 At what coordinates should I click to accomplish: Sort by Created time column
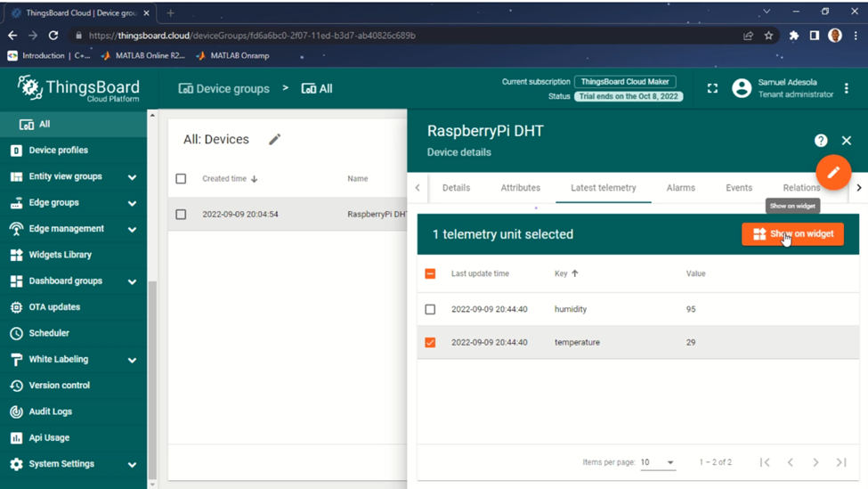[x=230, y=179]
